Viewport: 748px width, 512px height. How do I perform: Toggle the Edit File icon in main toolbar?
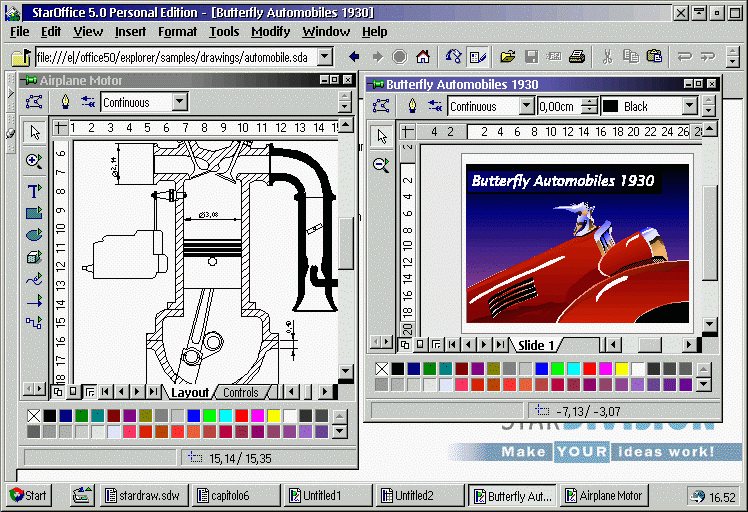click(477, 57)
